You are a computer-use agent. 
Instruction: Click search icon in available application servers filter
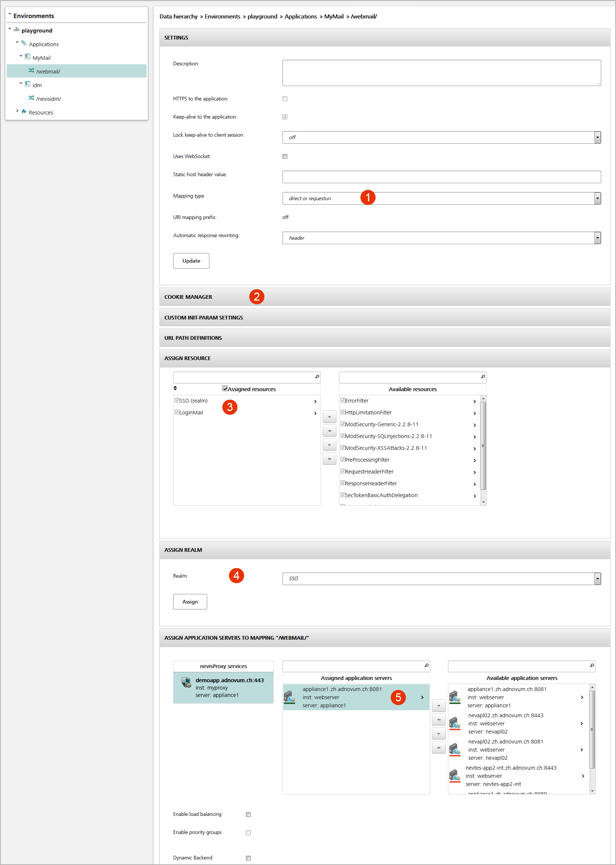[592, 666]
